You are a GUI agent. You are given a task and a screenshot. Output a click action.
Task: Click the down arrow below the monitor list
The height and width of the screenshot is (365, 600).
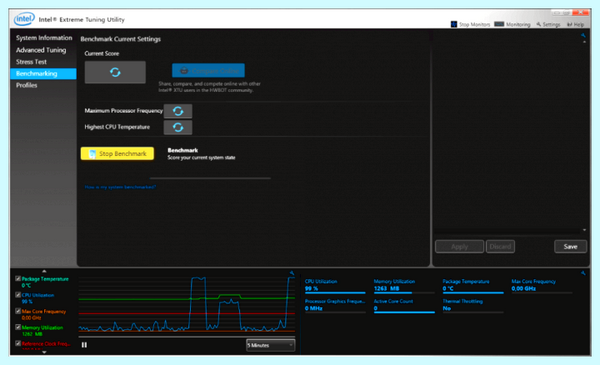[44, 352]
